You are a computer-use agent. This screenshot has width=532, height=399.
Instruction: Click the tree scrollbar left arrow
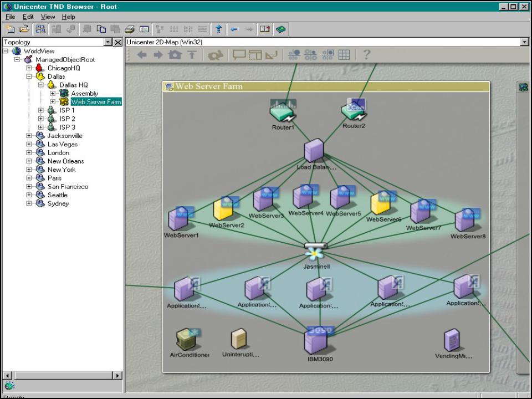(x=7, y=376)
